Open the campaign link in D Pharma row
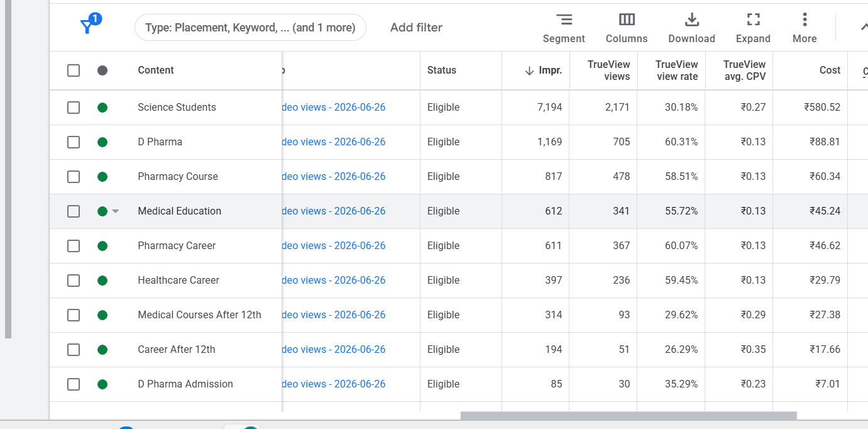868x429 pixels. 334,142
